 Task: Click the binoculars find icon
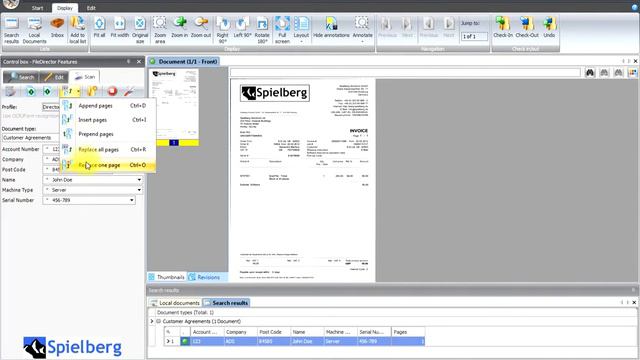(590, 73)
